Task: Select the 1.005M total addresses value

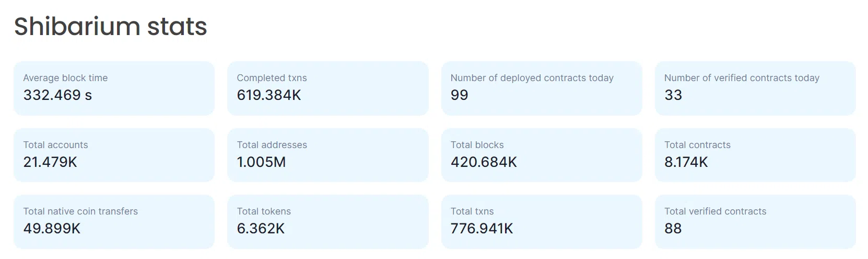Action: (261, 162)
